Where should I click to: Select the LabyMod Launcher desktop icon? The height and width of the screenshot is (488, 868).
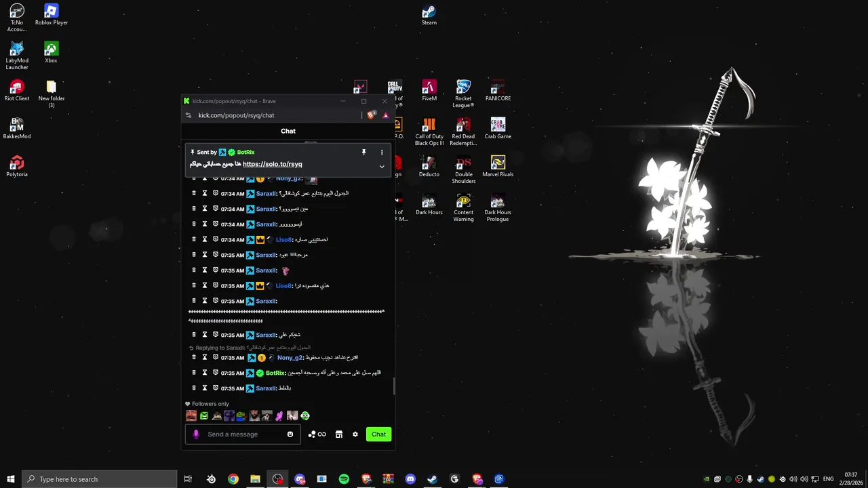click(17, 56)
